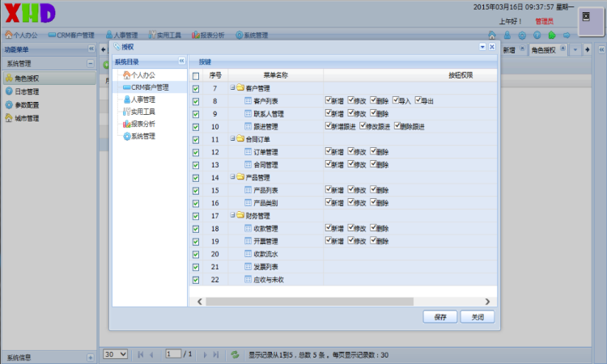This screenshot has height=364, width=607.
Task: Uncheck 新增 permission for 合同管理
Action: [329, 163]
